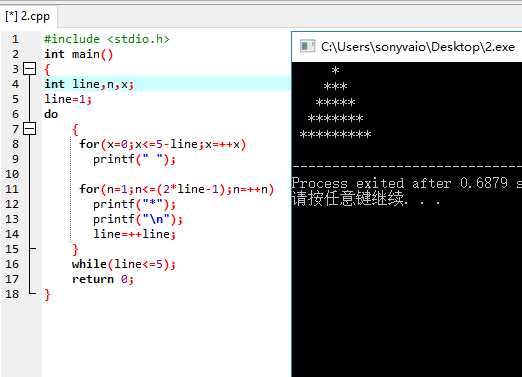Click the closing brace on line 15
Screen dimensions: 522x377
(x=75, y=249)
